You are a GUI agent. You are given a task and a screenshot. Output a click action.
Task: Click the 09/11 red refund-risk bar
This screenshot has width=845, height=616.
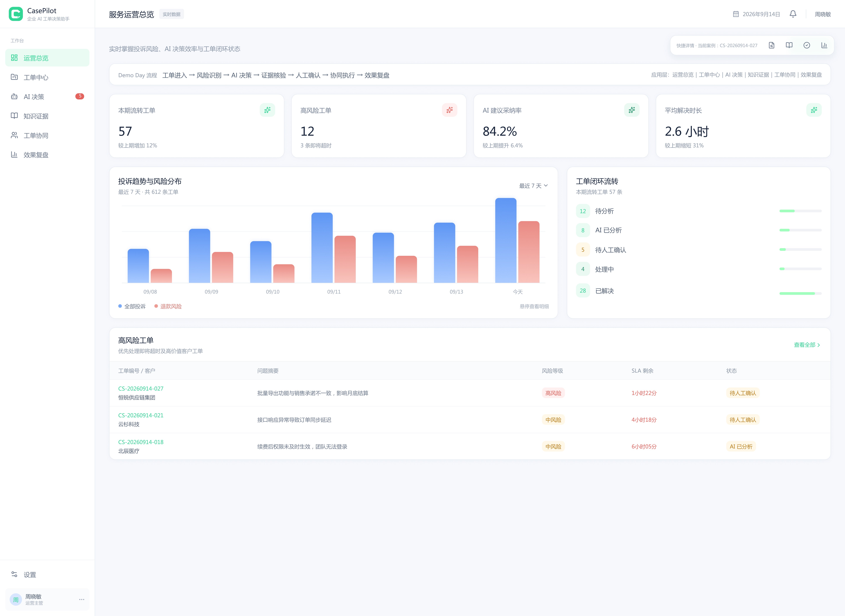coord(345,259)
